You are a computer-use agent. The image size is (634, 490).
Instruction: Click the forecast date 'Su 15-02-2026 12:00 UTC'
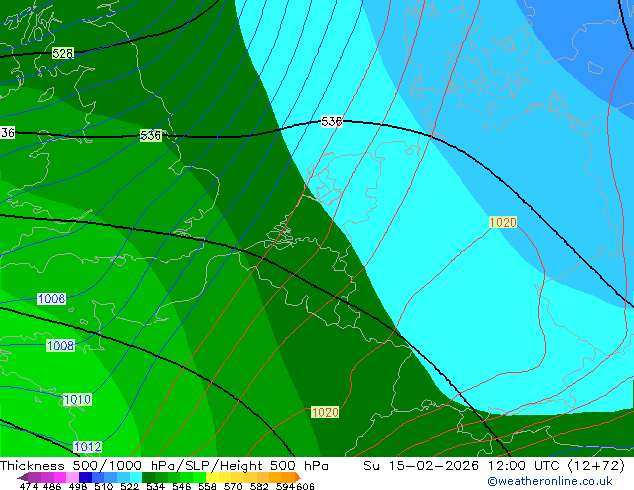[x=464, y=466]
